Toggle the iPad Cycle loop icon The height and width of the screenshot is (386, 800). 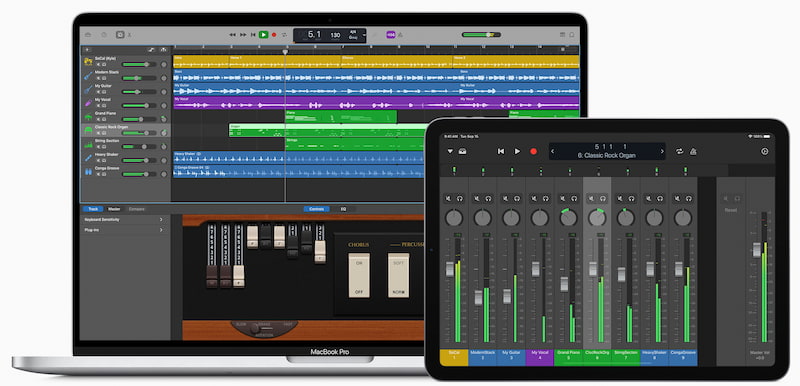click(680, 151)
